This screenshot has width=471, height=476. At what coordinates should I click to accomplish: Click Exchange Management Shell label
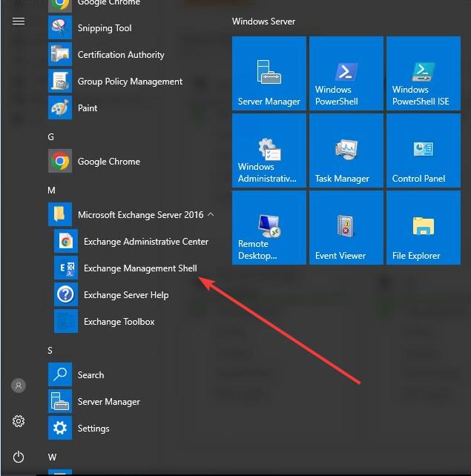[140, 268]
